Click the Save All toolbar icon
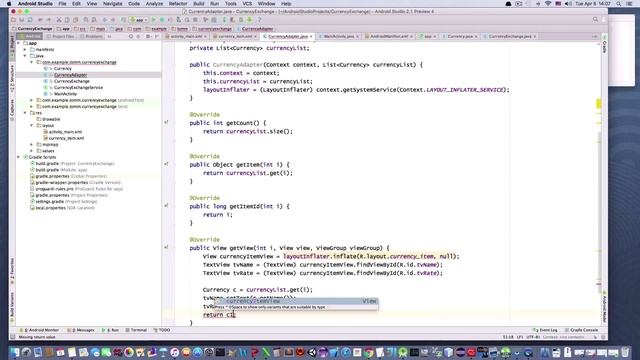 (x=22, y=20)
